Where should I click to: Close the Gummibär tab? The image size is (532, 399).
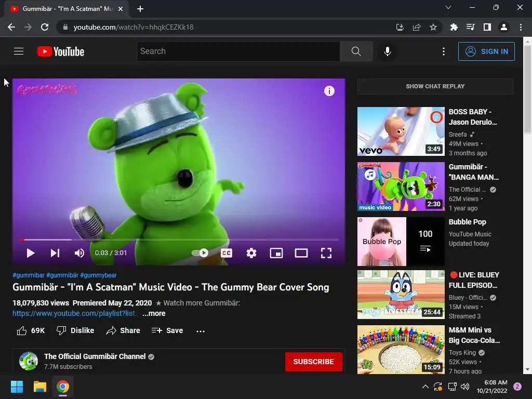(x=121, y=9)
